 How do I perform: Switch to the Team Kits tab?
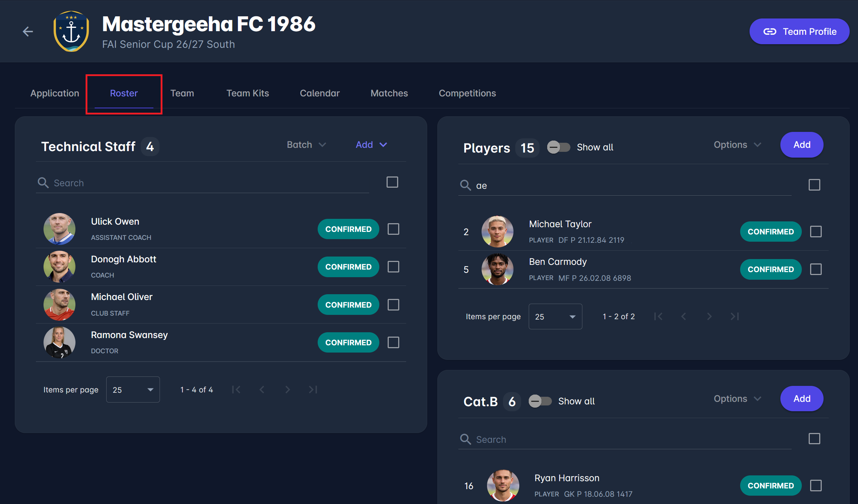248,93
